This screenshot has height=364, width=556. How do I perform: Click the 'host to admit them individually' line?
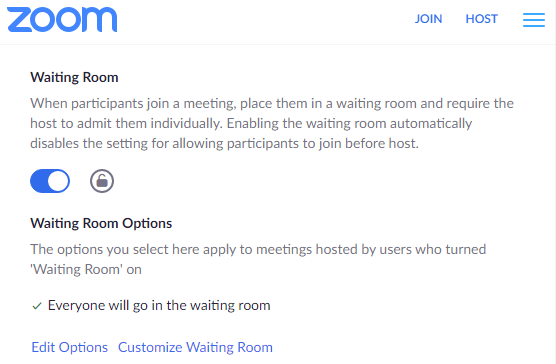coord(251,123)
